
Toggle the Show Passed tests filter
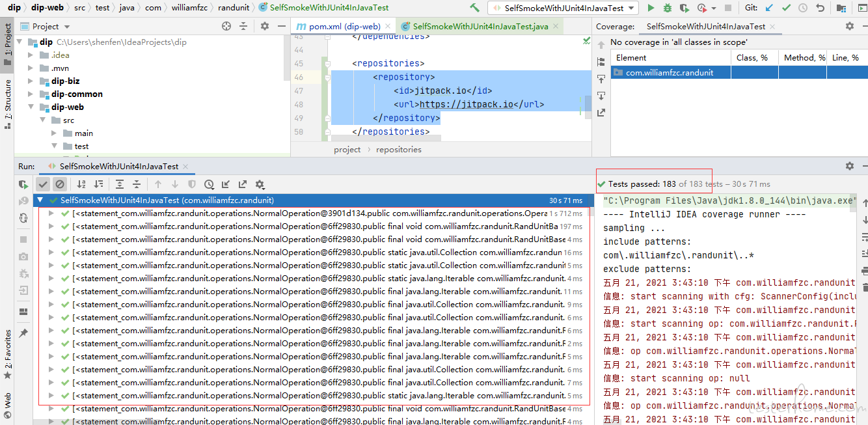pos(43,184)
